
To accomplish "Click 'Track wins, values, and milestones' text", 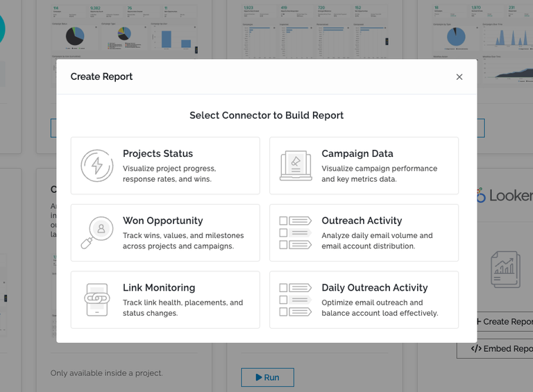I will pos(183,241).
